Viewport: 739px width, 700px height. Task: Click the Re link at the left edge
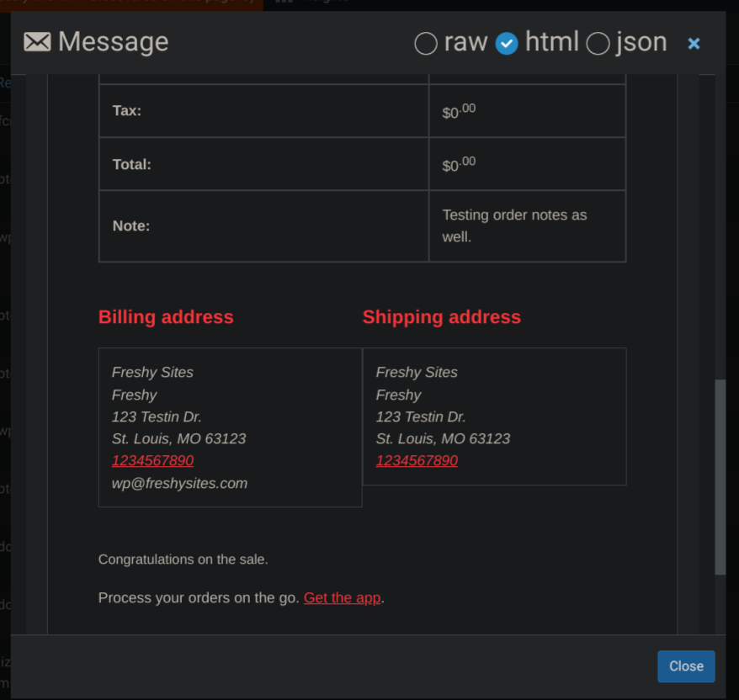tap(6, 83)
